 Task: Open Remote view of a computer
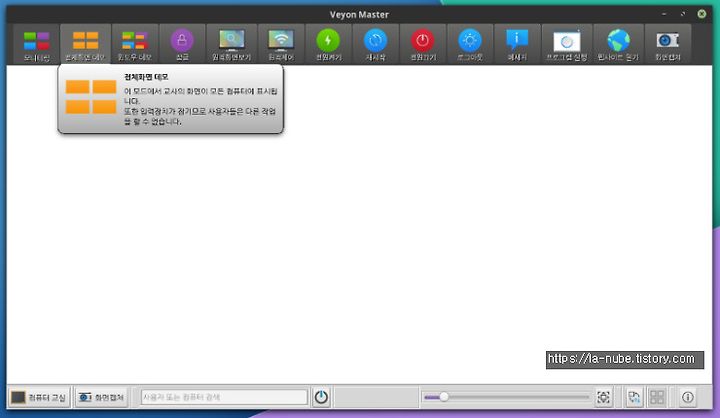point(231,45)
